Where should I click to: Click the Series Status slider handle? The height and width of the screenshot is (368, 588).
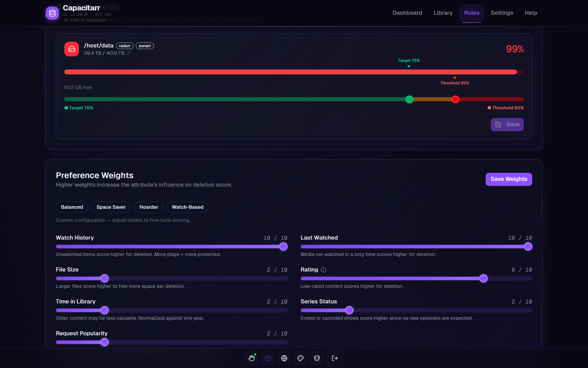point(349,310)
